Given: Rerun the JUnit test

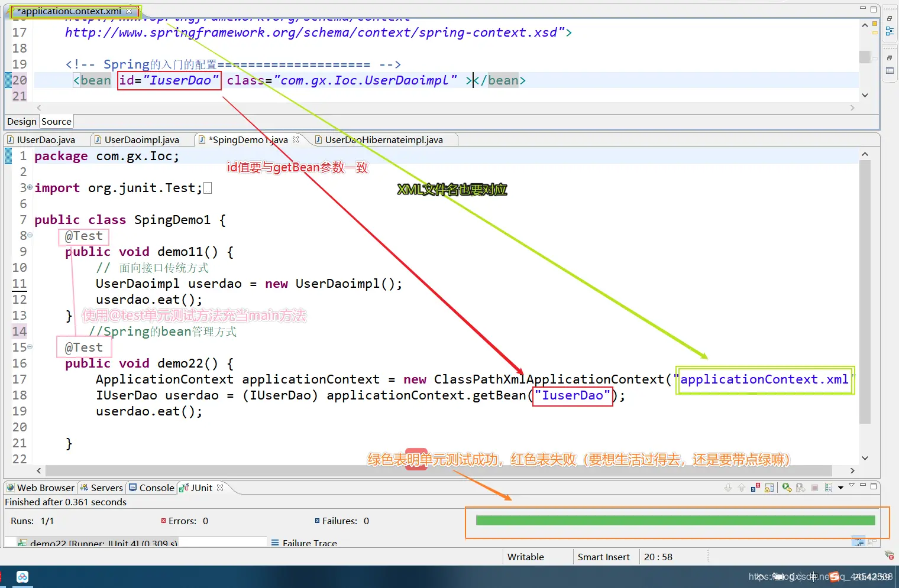Looking at the screenshot, I should 787,488.
